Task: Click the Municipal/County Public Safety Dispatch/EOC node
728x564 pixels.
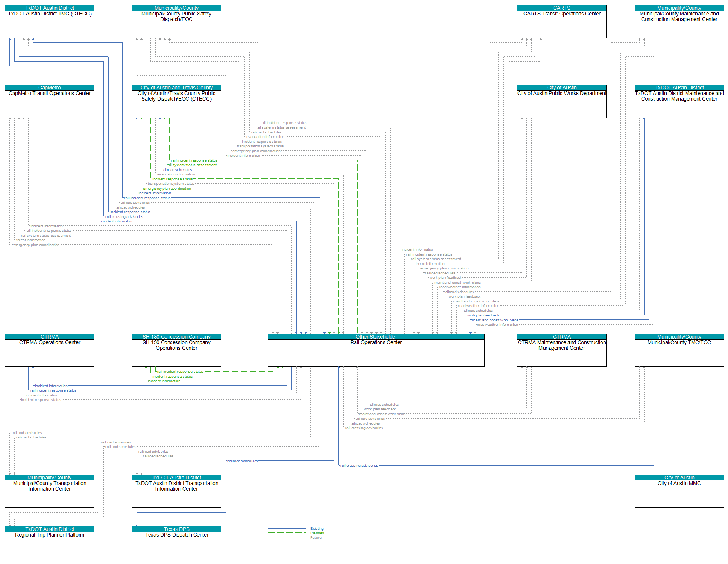Action: [x=176, y=21]
